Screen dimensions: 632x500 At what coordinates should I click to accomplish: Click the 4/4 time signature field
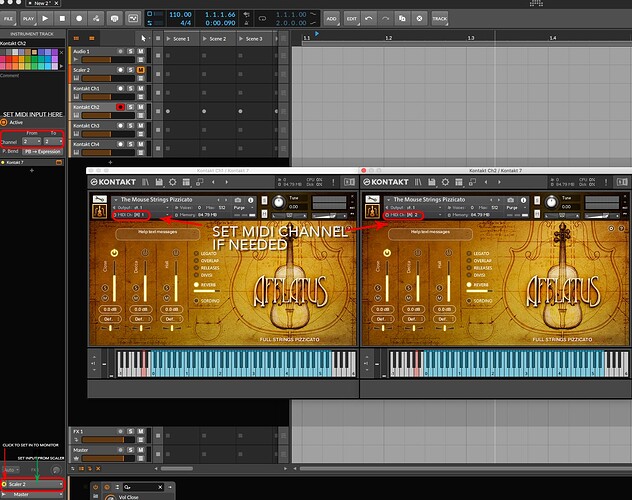pyautogui.click(x=185, y=23)
